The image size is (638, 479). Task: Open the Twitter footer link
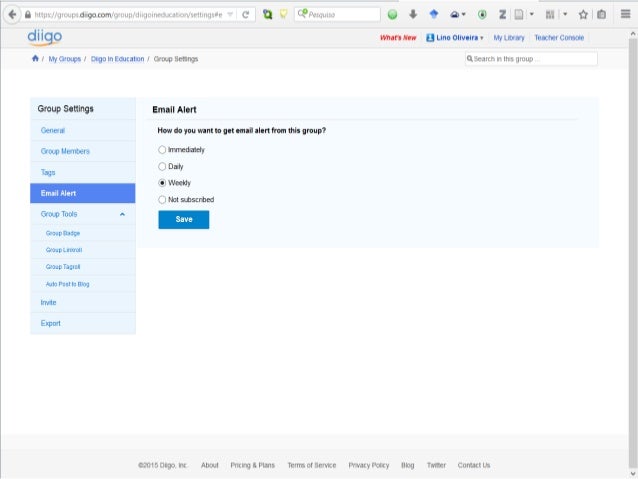coord(436,465)
